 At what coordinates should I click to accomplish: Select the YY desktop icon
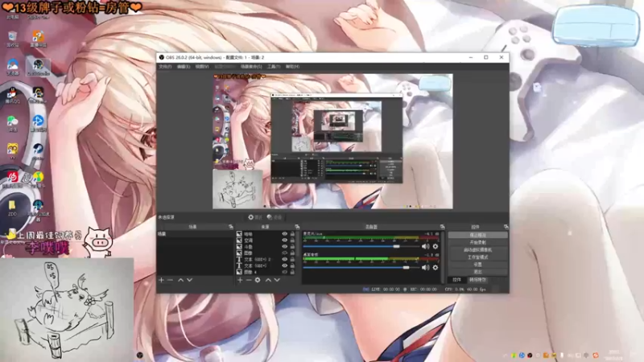coord(12,151)
